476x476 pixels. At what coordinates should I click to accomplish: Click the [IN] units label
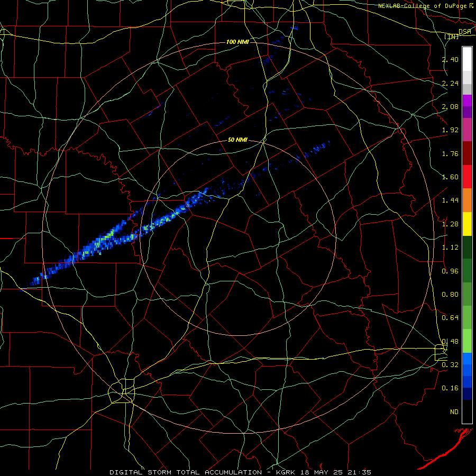452,36
